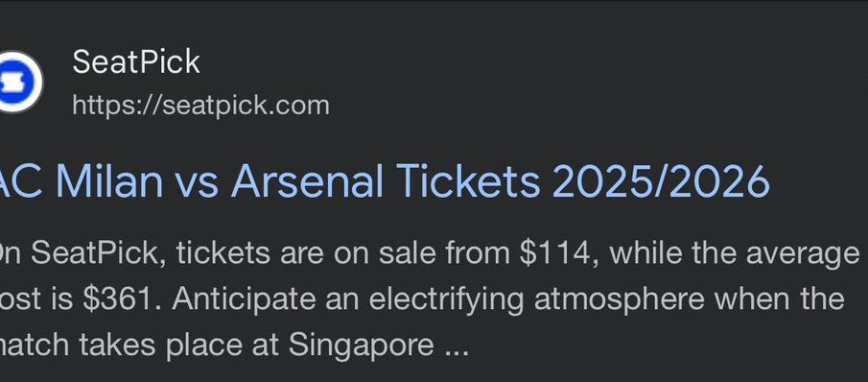Viewport: 868px width, 382px height.
Task: Click "while the average" snippet text
Action: coord(734,254)
